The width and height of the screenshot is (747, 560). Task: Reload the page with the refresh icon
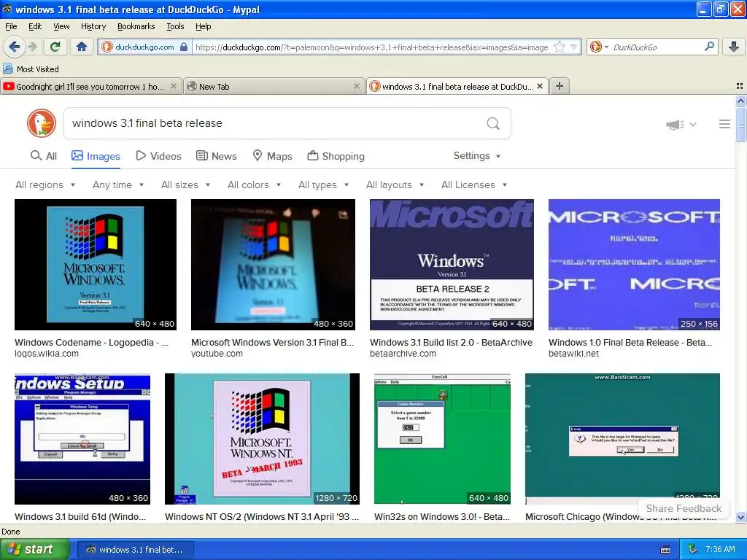click(55, 47)
